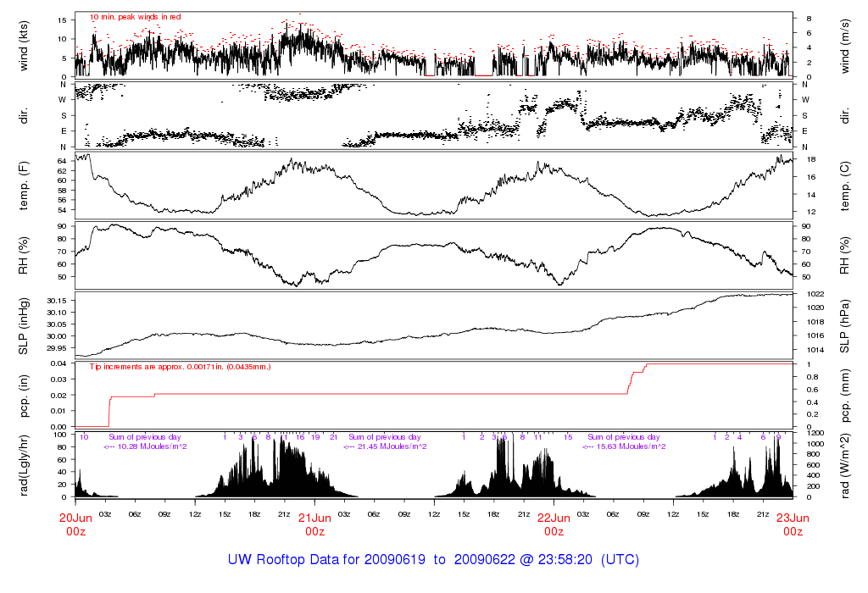Click the 'wind (kts)' axis label
This screenshot has width=868, height=593.
[23, 47]
